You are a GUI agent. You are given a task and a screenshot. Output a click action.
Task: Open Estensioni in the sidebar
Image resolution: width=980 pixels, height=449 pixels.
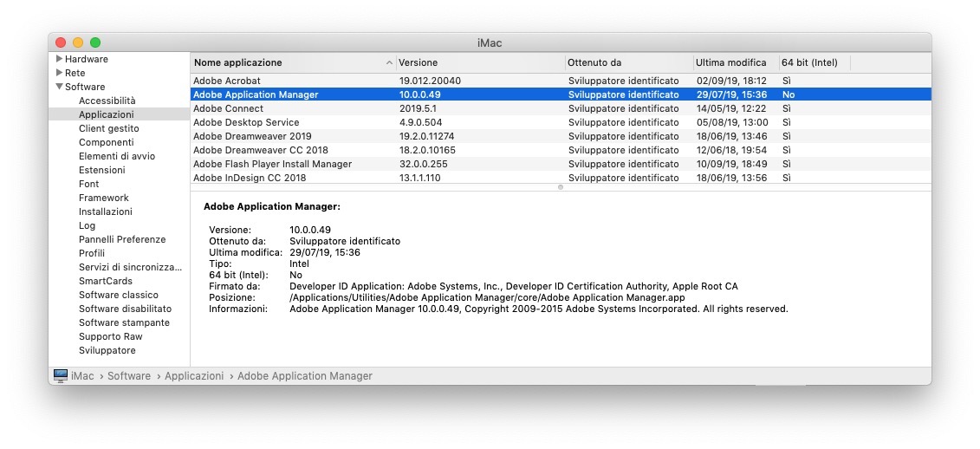click(101, 170)
